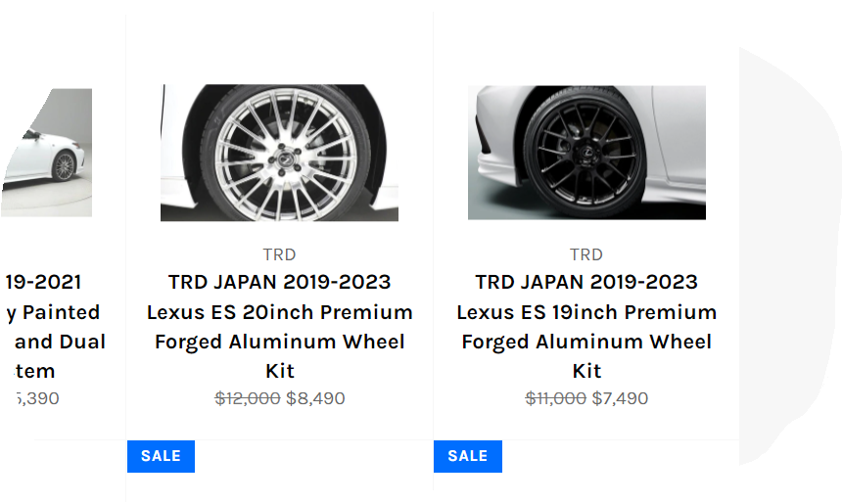Image resolution: width=843 pixels, height=504 pixels.
Task: Click the crossed-out $11,000 original price
Action: 555,398
